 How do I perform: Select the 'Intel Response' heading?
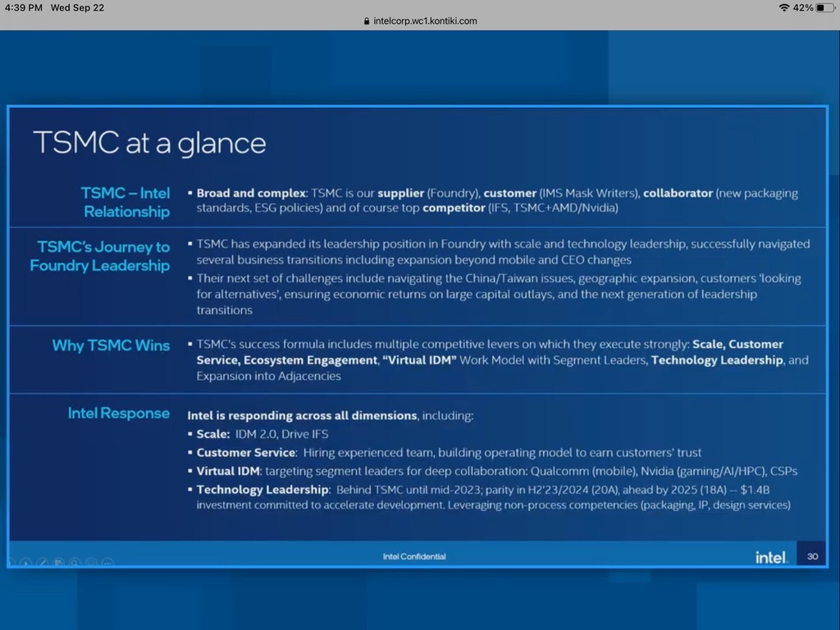coord(119,413)
